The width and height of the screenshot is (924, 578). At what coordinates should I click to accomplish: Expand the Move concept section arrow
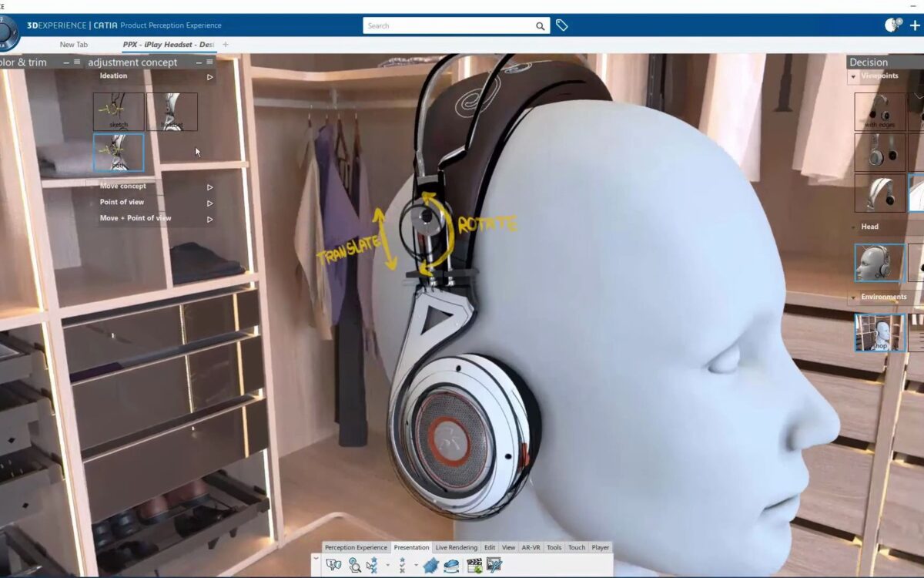tap(209, 187)
